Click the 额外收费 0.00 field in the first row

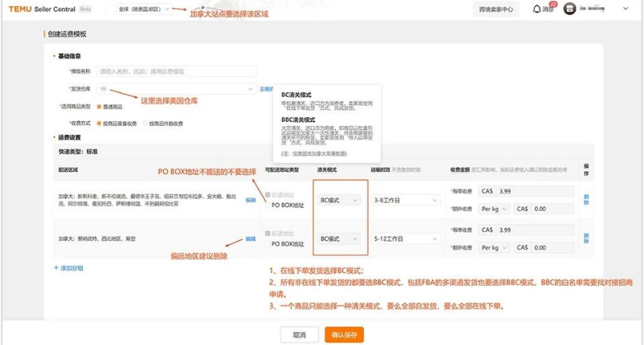[x=552, y=209]
